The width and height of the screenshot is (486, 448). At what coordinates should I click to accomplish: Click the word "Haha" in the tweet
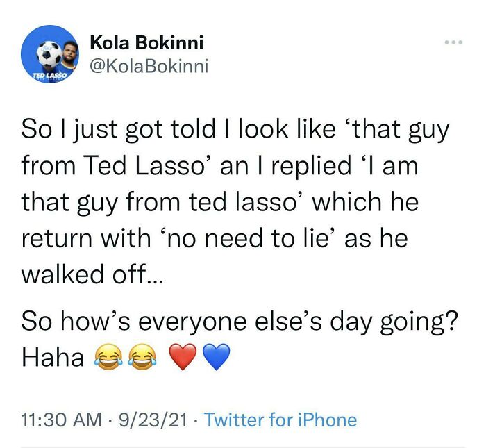[x=53, y=358]
